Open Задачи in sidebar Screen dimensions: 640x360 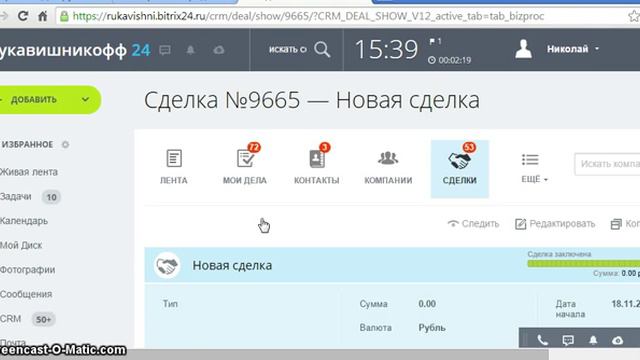coord(16,196)
